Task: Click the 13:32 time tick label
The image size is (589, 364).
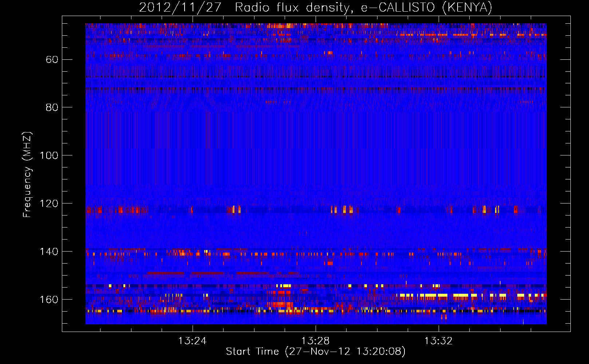Action: [x=439, y=341]
